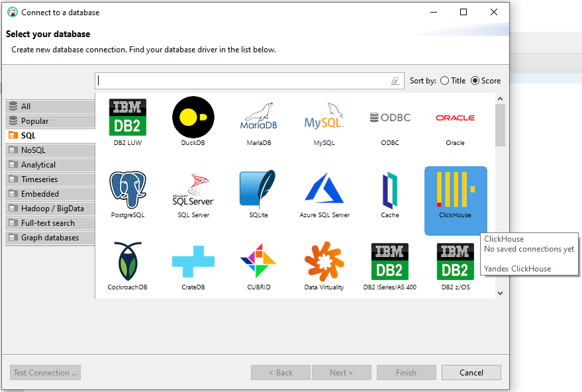The width and height of the screenshot is (582, 392).
Task: Choose the SQL Server driver icon
Action: click(193, 189)
